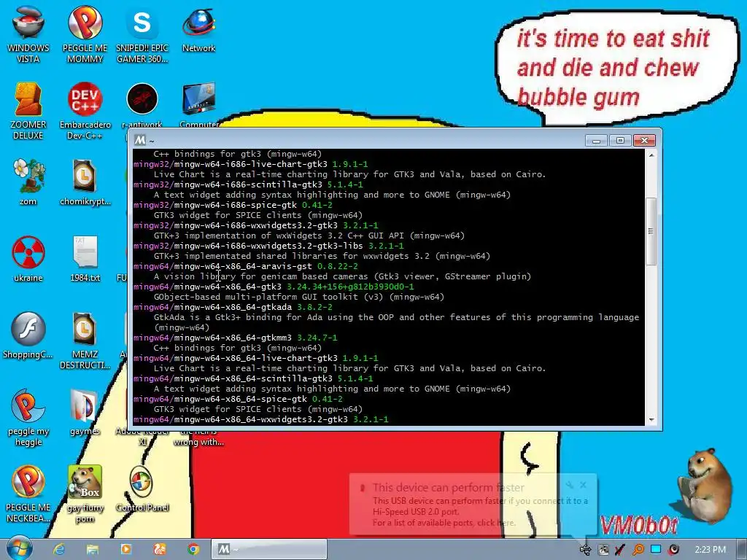Image resolution: width=747 pixels, height=560 pixels.
Task: Launch Internet Explorer from taskbar
Action: click(59, 550)
